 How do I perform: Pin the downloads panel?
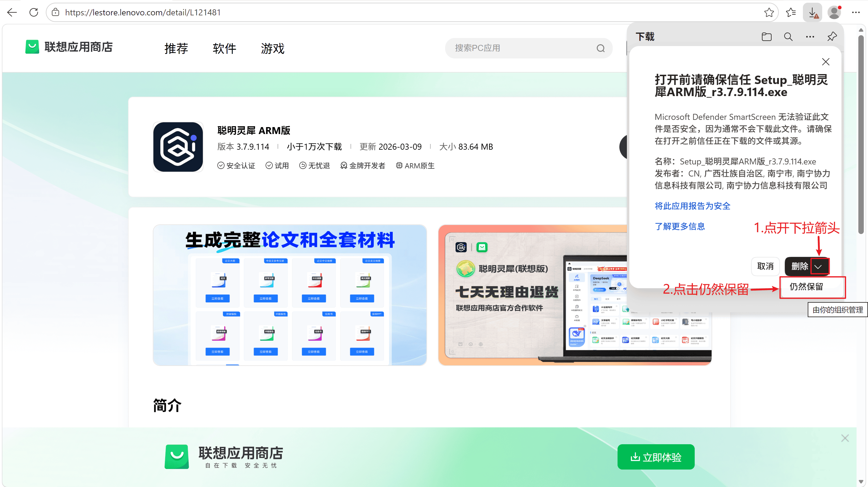click(832, 36)
